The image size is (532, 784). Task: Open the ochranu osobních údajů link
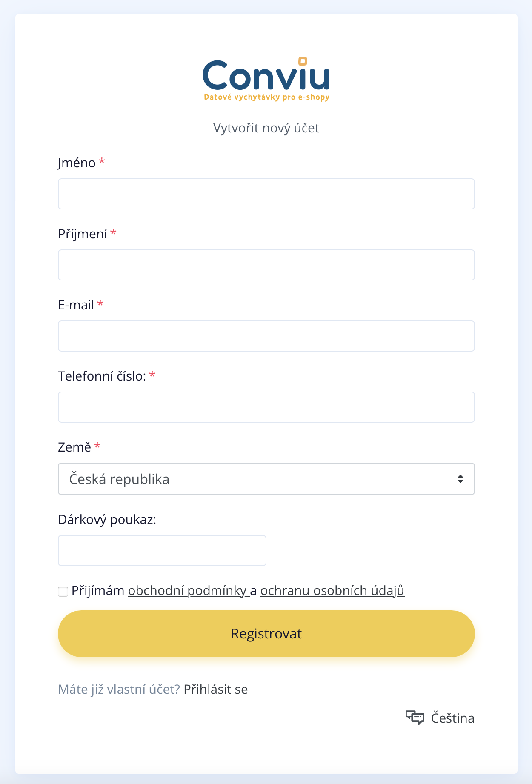coord(332,590)
